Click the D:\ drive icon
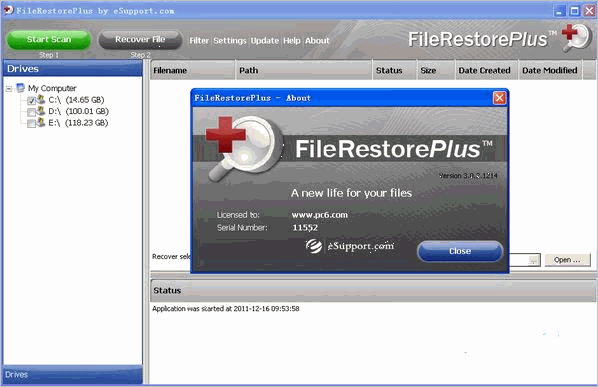Screen dimensions: 598x387 coord(41,111)
